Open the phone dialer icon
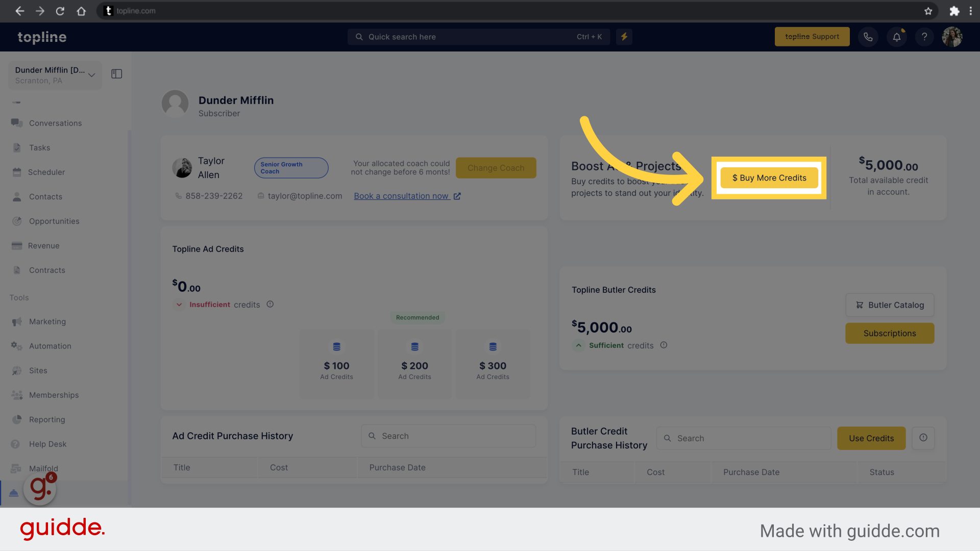 (868, 37)
